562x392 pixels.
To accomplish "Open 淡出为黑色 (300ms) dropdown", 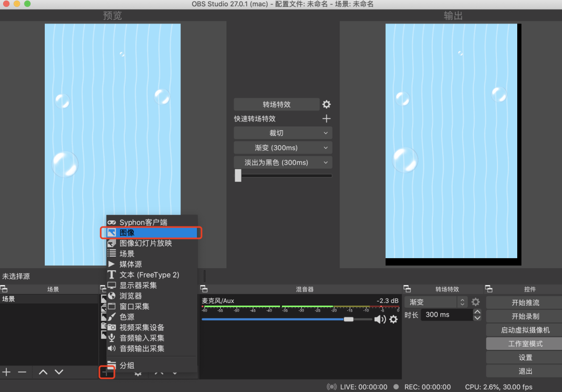I will (283, 162).
